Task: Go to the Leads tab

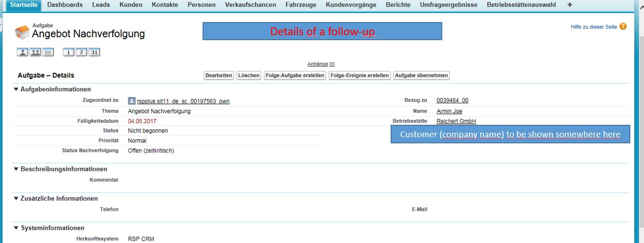Action: point(101,5)
